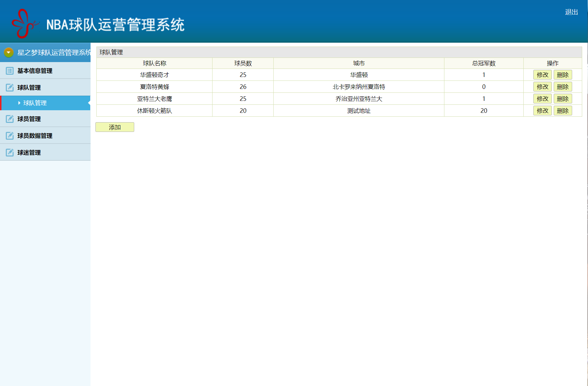This screenshot has height=386, width=588.
Task: Click the edit icon beside 球队管理
Action: pos(9,87)
